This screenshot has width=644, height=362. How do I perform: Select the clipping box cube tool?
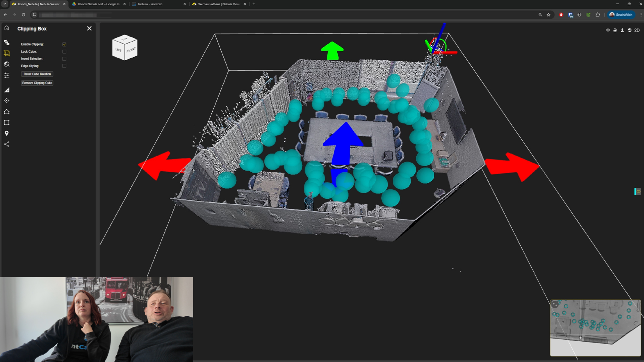tap(7, 53)
